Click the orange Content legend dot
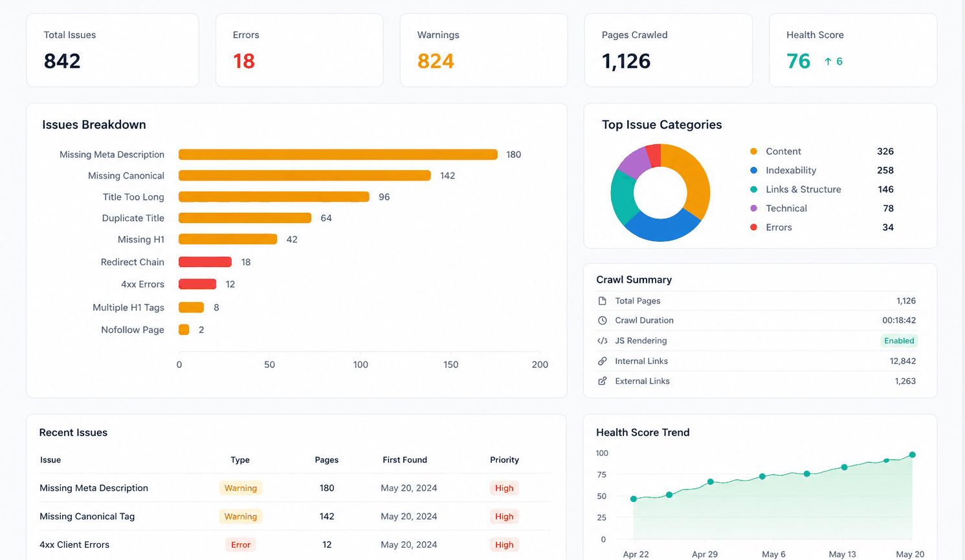This screenshot has height=560, width=965. [x=753, y=151]
